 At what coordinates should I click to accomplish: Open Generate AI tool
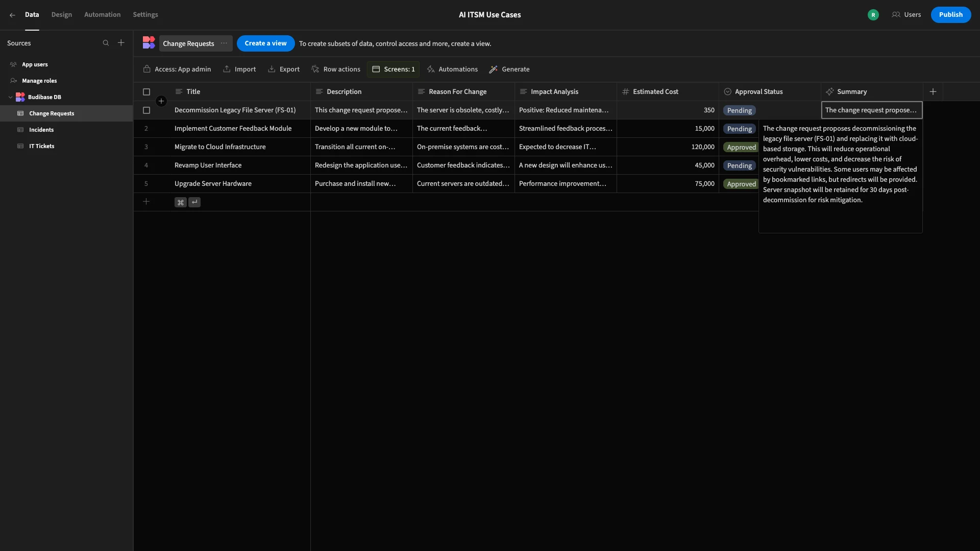[509, 69]
